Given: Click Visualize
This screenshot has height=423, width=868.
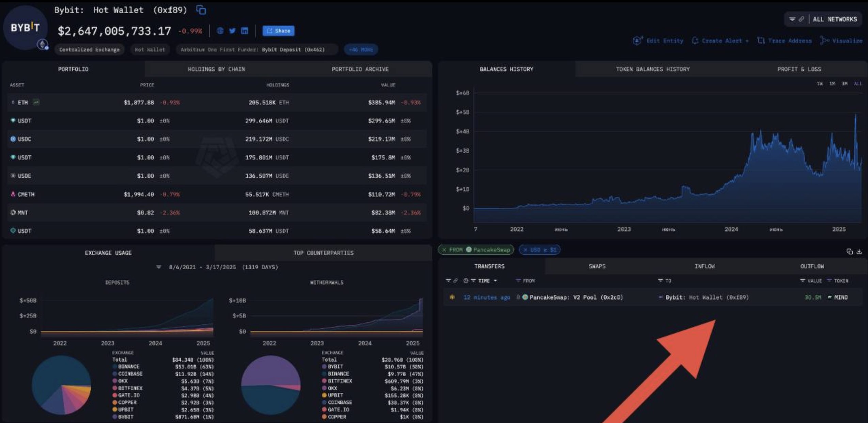Looking at the screenshot, I should point(841,41).
